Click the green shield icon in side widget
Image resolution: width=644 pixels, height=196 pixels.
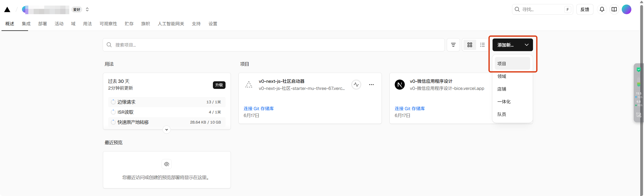[639, 70]
